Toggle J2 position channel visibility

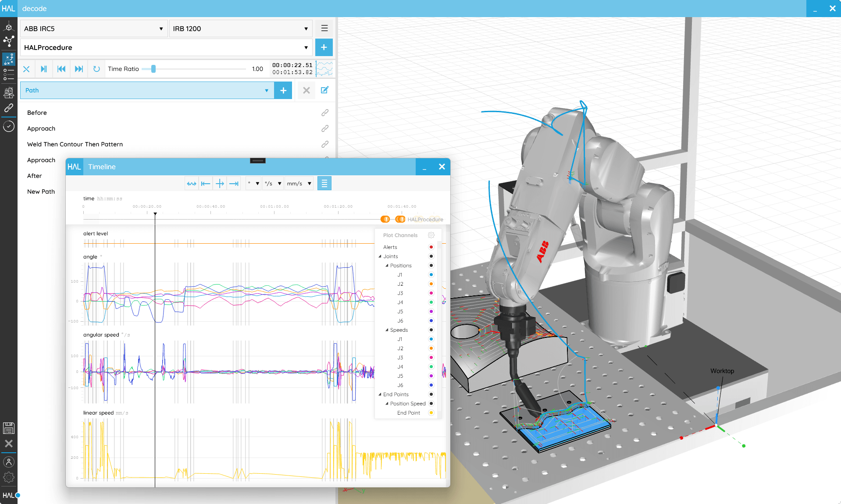coord(431,284)
